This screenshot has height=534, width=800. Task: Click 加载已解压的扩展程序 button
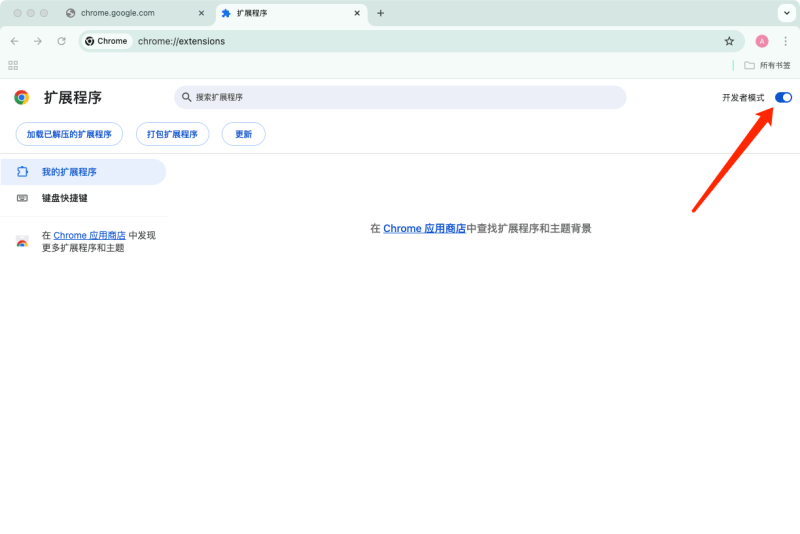click(69, 134)
